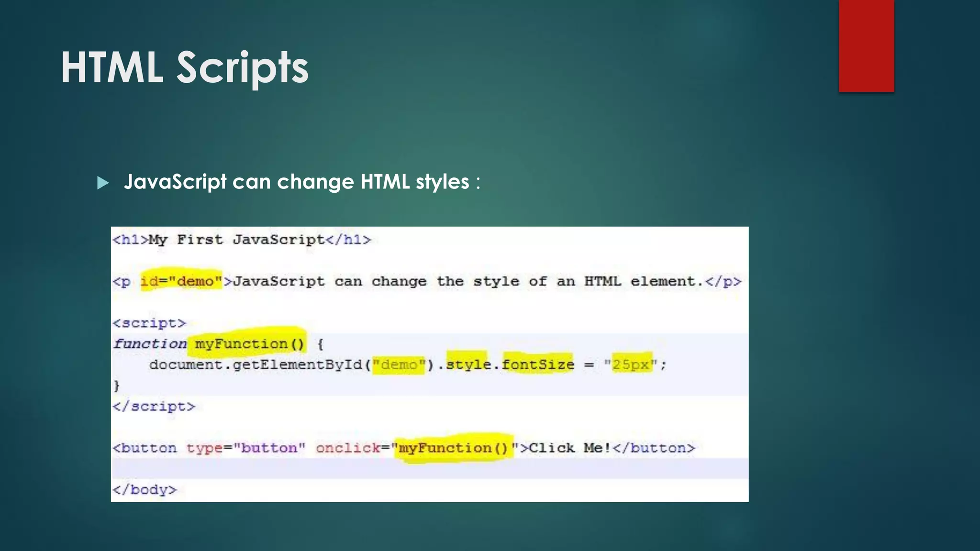The image size is (980, 551).
Task: Click the highlighted fontSize property
Action: 538,364
